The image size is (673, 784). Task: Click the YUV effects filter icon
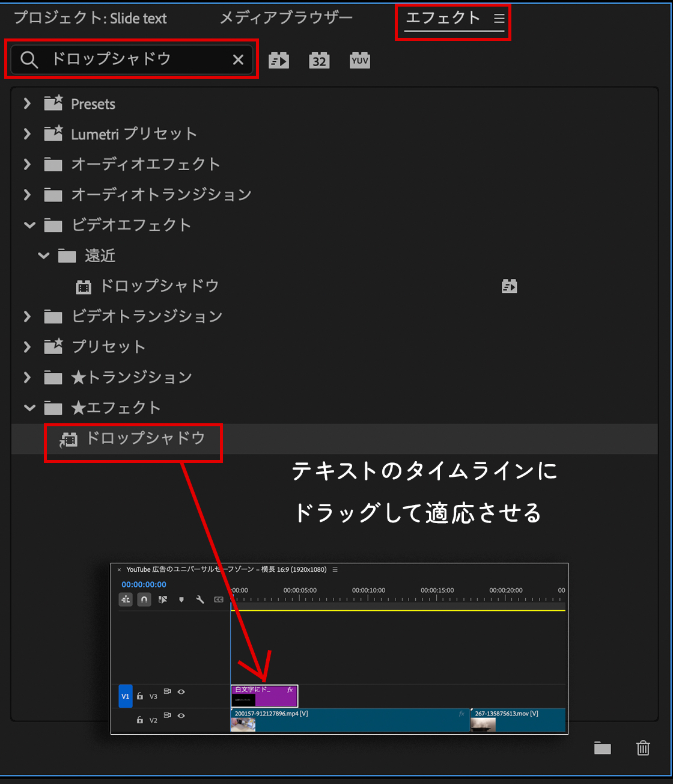[x=359, y=60]
